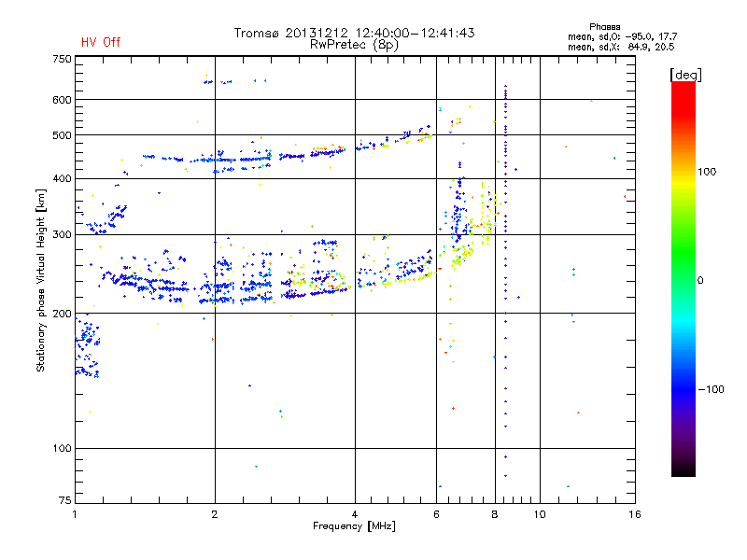Click the x-axis tick label '2'
This screenshot has width=747, height=560.
(215, 514)
